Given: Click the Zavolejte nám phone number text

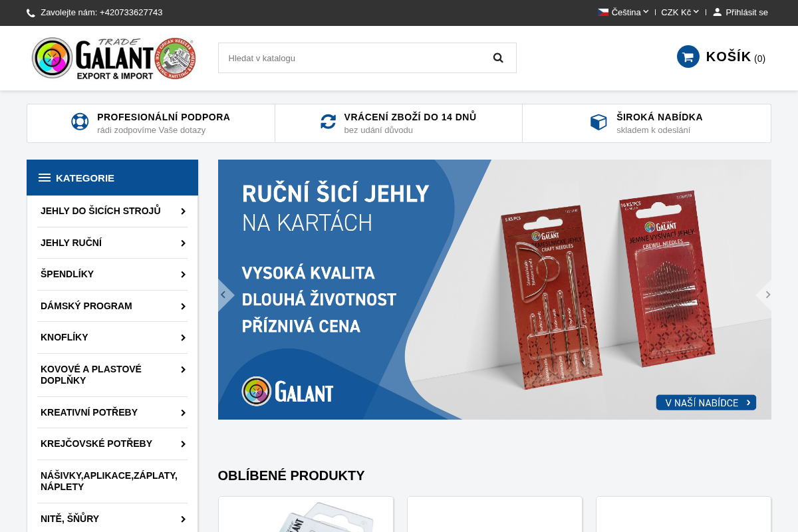Looking at the screenshot, I should click(x=101, y=12).
